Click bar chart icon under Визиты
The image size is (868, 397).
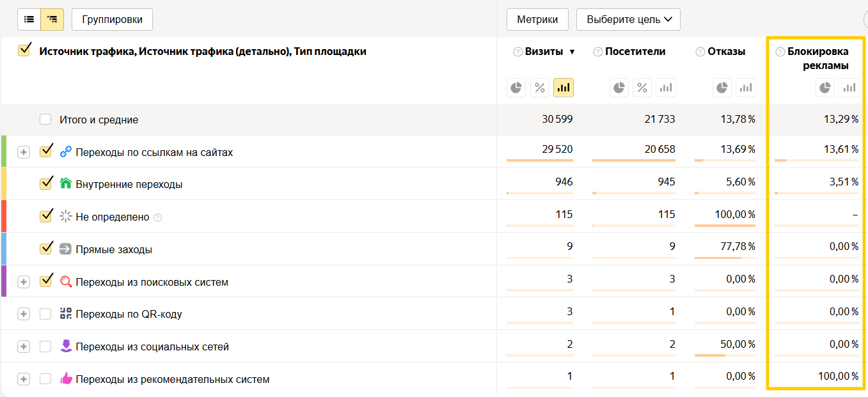564,88
